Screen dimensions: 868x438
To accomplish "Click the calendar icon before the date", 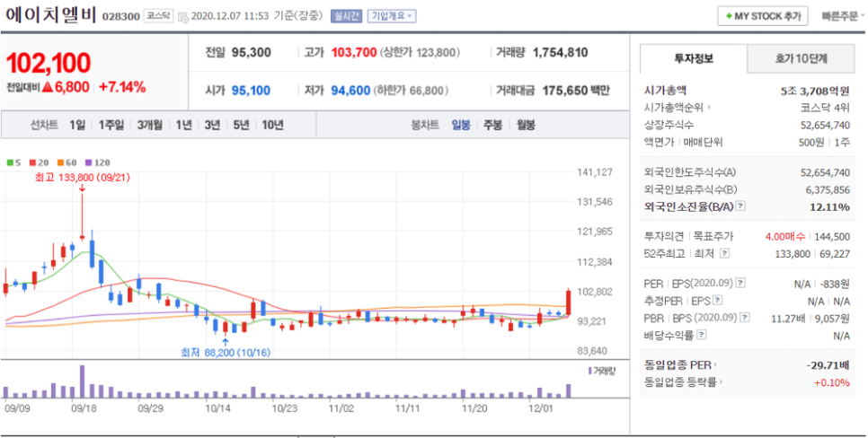I will (x=183, y=16).
